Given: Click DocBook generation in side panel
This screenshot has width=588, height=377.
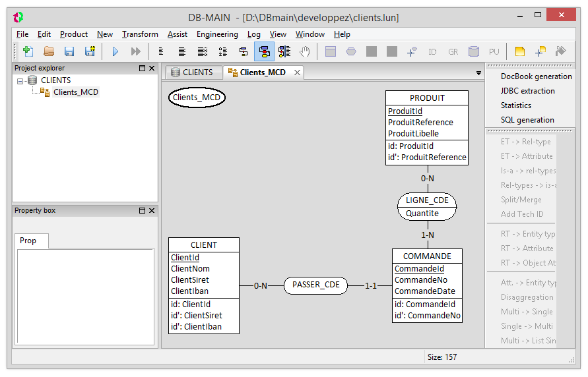Looking at the screenshot, I should (x=537, y=76).
